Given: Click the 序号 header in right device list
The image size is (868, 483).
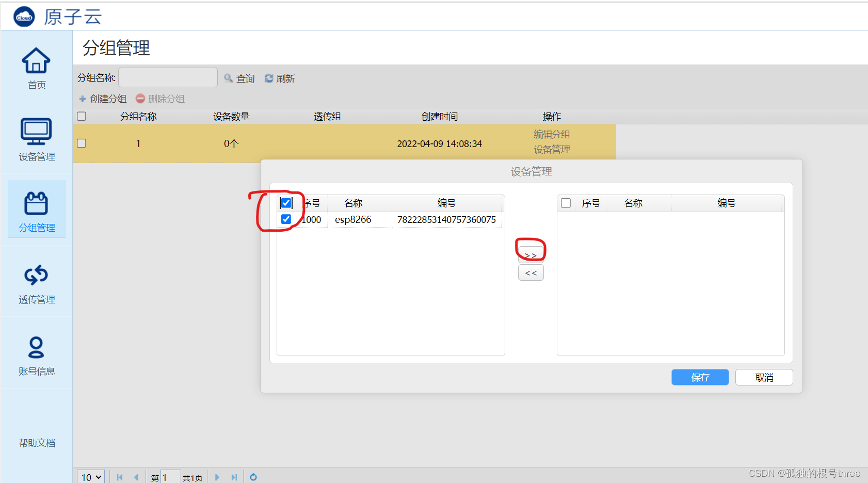Looking at the screenshot, I should 591,203.
